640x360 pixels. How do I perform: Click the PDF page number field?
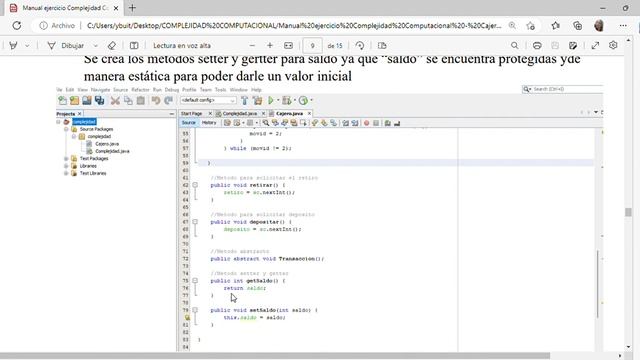click(312, 46)
